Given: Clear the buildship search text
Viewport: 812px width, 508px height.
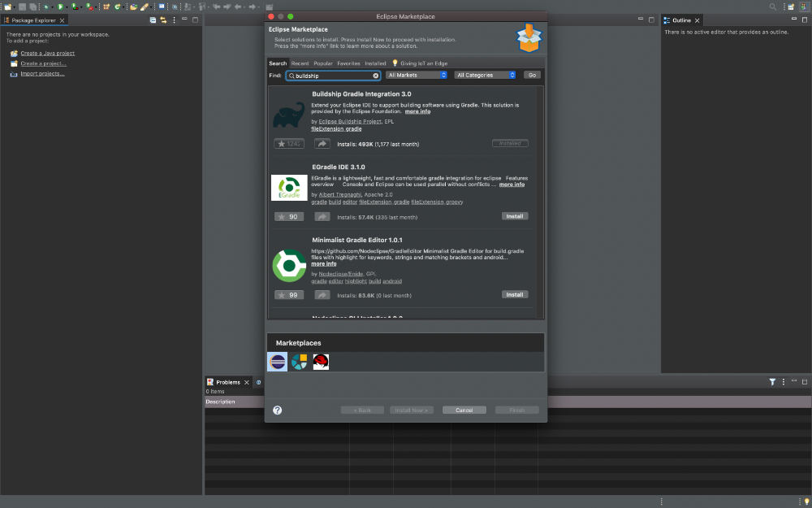Looking at the screenshot, I should point(376,76).
